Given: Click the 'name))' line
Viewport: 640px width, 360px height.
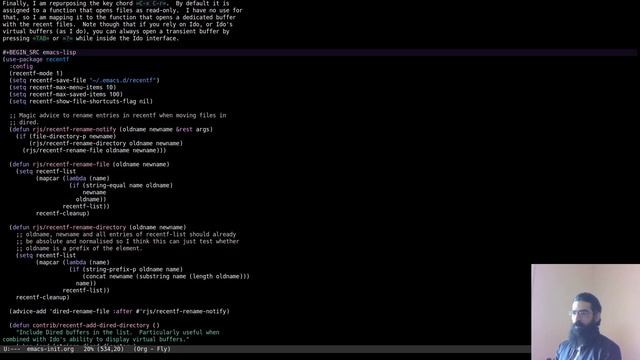Looking at the screenshot, I should [x=86, y=283].
